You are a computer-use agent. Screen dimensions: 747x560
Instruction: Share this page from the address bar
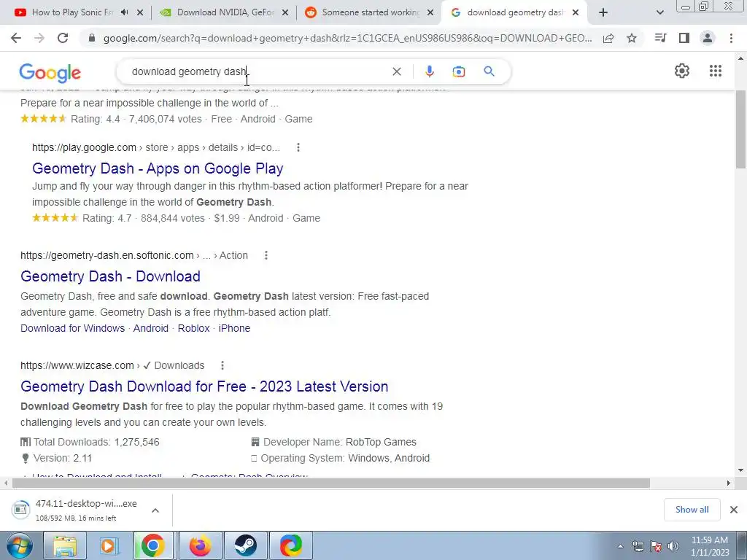coord(608,38)
